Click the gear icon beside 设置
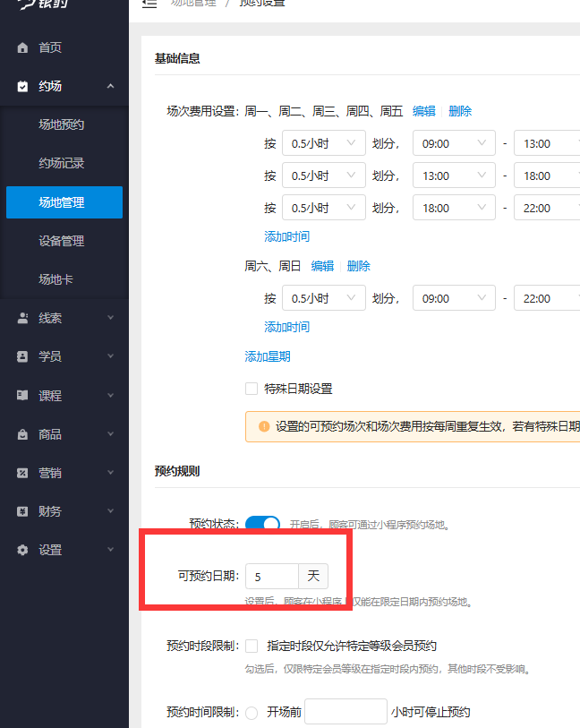 (22, 550)
